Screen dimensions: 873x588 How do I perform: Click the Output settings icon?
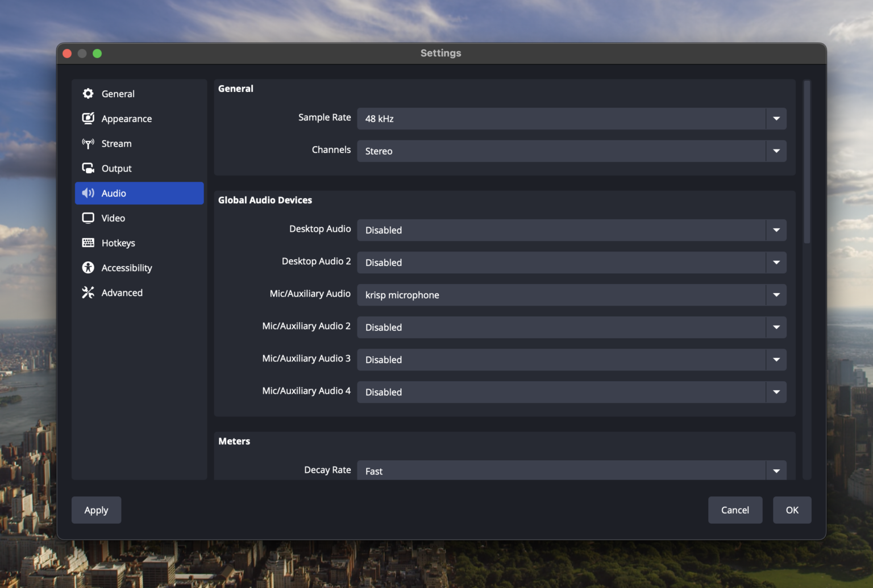[x=88, y=169]
